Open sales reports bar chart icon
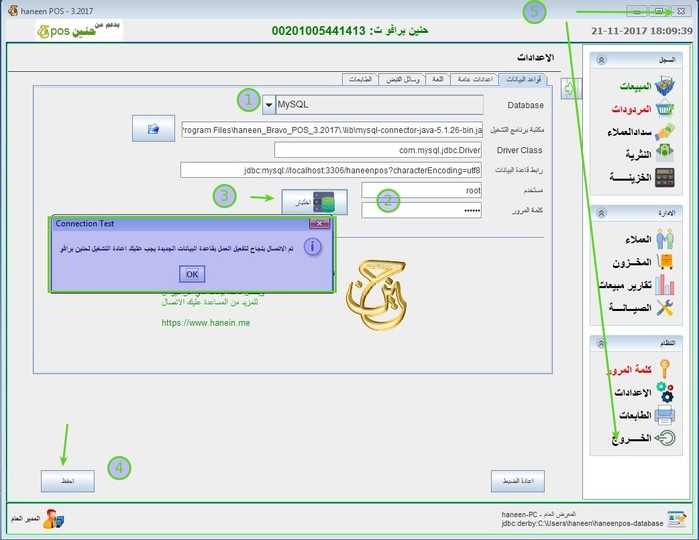The width and height of the screenshot is (699, 540). pyautogui.click(x=664, y=284)
